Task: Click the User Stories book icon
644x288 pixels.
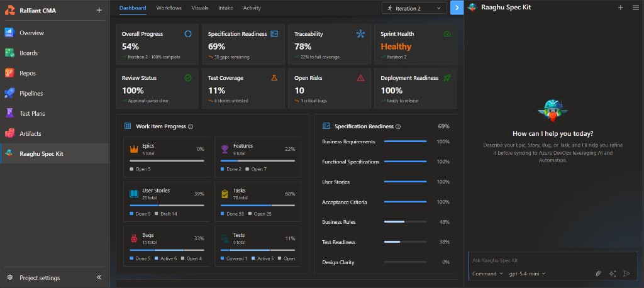Action: click(134, 194)
